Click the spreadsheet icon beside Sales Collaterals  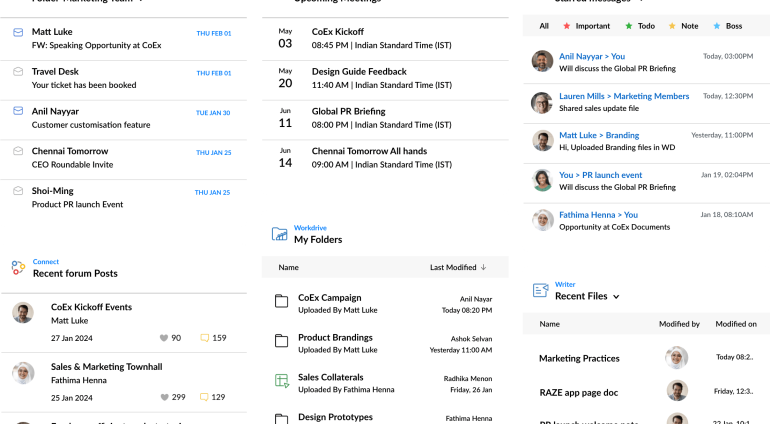[x=282, y=379]
